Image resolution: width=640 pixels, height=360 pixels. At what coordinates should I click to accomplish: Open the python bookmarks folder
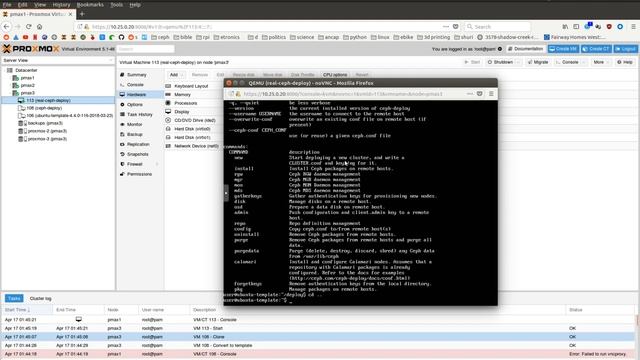[355, 37]
